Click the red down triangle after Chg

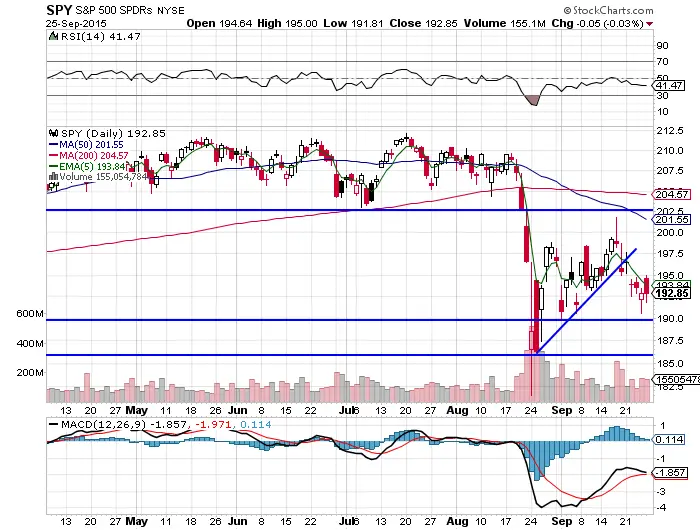coord(649,24)
